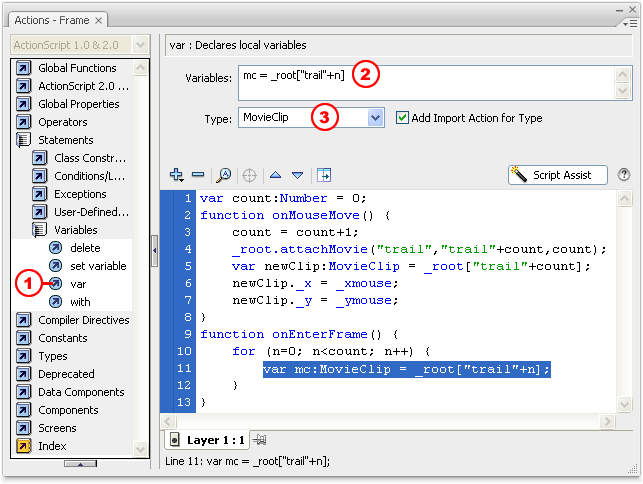Pin the script using the pushpin icon
Image resolution: width=643 pixels, height=484 pixels.
(x=260, y=440)
